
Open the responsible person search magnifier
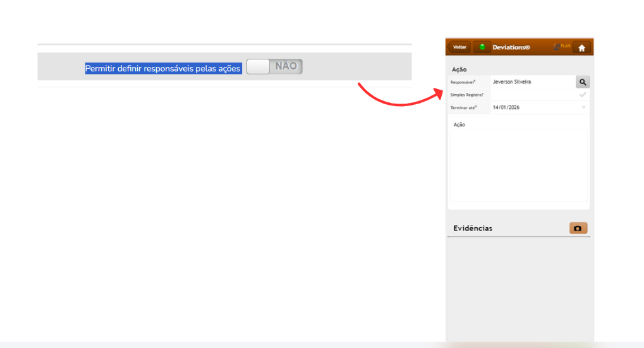coord(583,82)
